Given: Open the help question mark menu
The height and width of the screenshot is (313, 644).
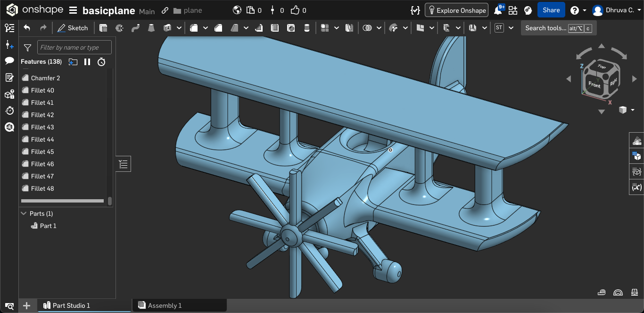Looking at the screenshot, I should click(578, 10).
